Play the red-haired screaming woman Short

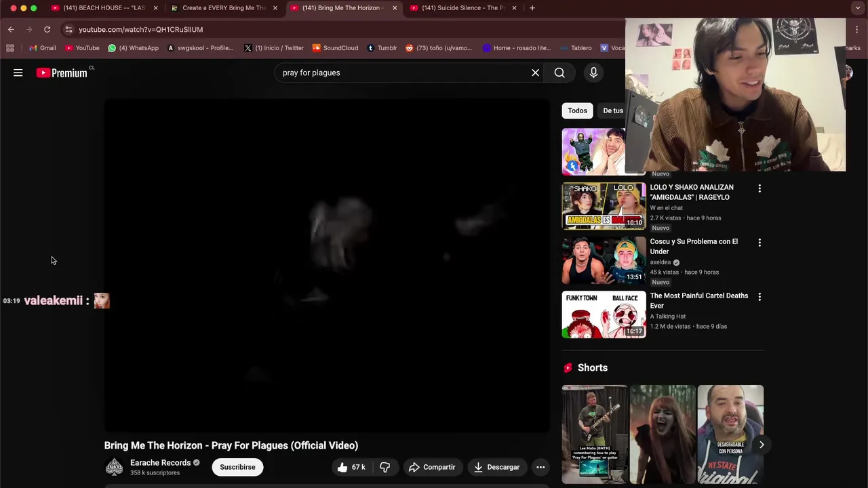(x=663, y=434)
